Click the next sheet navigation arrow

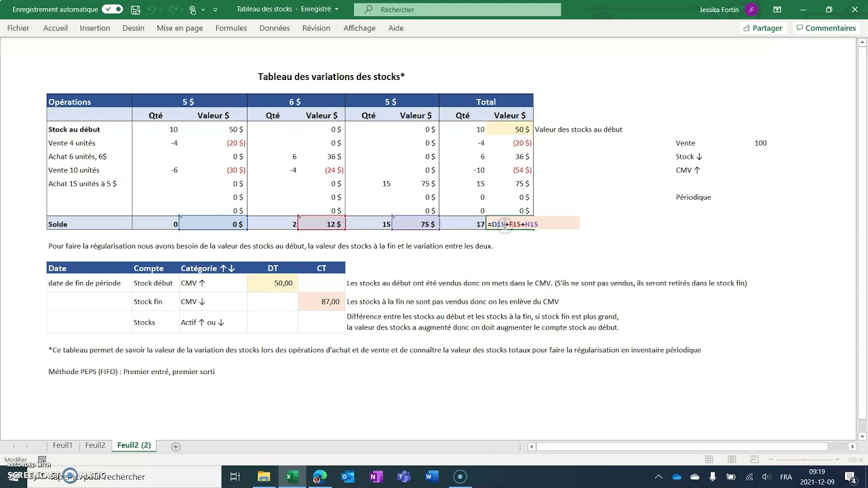[27, 446]
